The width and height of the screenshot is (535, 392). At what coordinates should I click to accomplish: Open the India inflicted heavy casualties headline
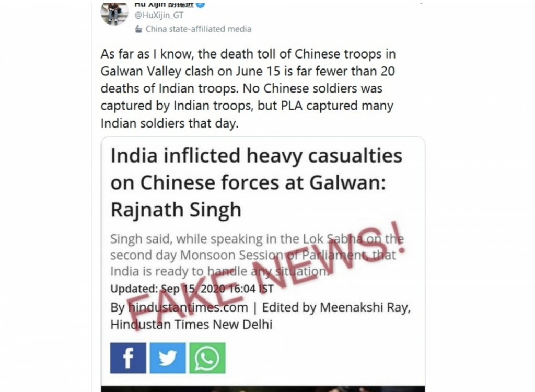pos(257,183)
